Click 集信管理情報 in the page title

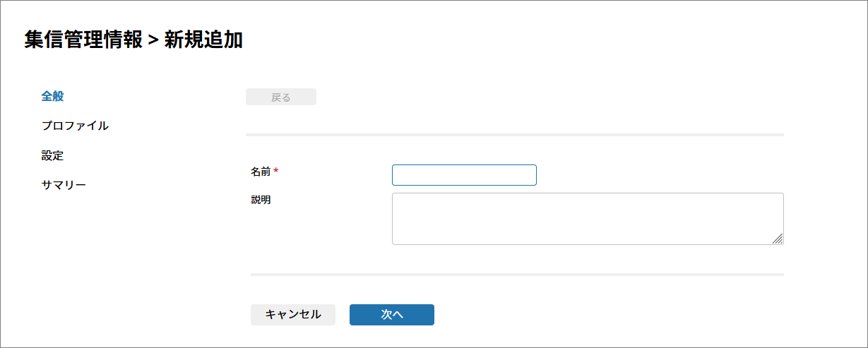pyautogui.click(x=83, y=40)
